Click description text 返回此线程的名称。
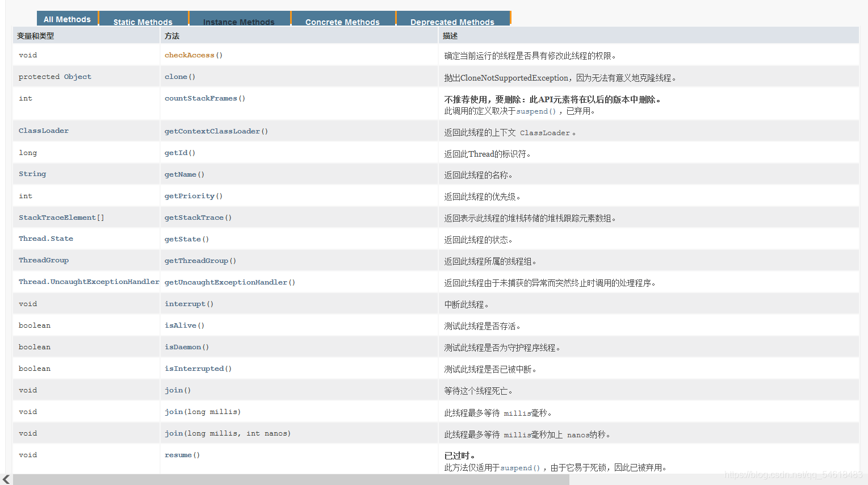Screen dimensions: 868x485 click(x=479, y=175)
